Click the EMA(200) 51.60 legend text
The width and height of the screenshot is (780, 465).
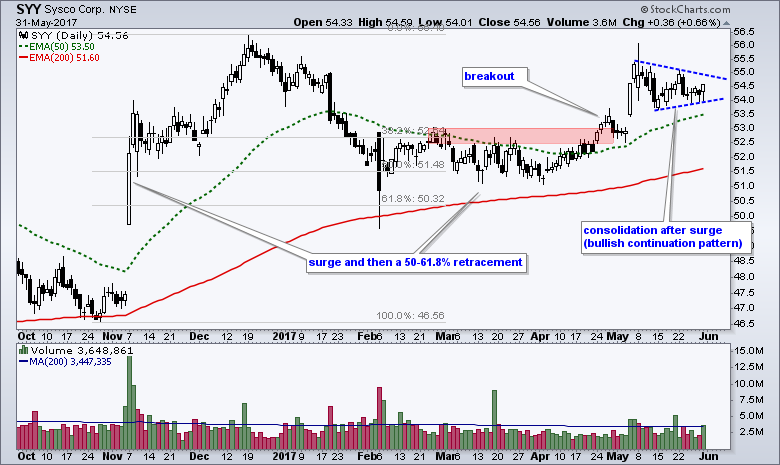click(x=64, y=58)
